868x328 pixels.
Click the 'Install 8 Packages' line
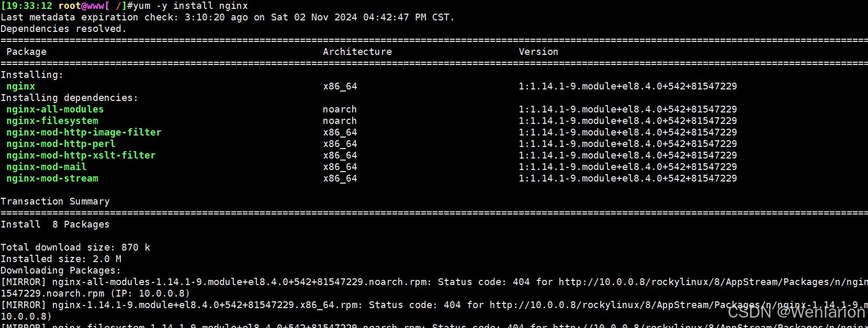tap(55, 224)
